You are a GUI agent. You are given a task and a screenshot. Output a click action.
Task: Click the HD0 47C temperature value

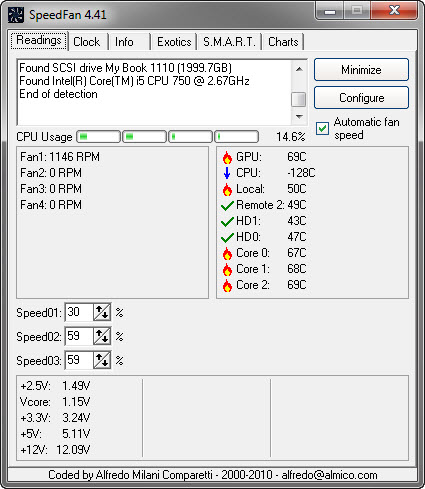point(297,237)
